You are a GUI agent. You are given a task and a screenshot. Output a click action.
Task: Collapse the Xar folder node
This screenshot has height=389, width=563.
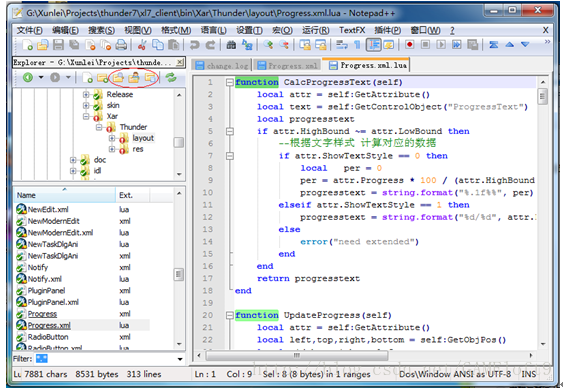click(x=85, y=116)
